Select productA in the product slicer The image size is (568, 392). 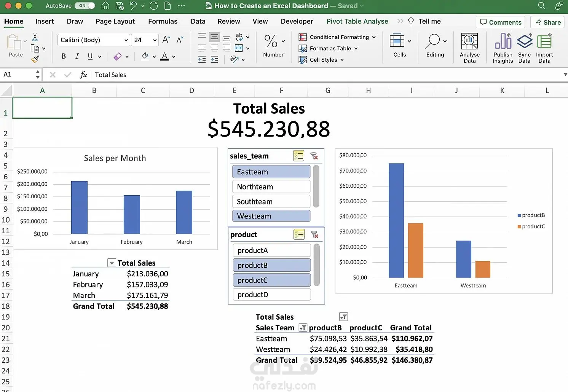[272, 250]
